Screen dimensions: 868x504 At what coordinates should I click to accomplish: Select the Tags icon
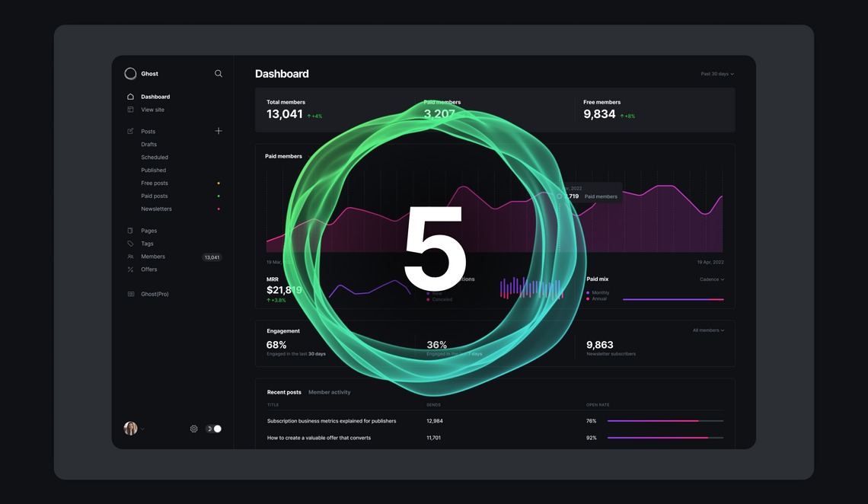[130, 243]
